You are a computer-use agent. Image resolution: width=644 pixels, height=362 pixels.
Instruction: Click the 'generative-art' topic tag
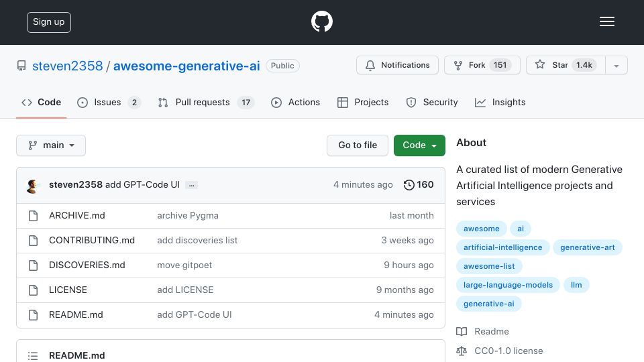tap(588, 247)
